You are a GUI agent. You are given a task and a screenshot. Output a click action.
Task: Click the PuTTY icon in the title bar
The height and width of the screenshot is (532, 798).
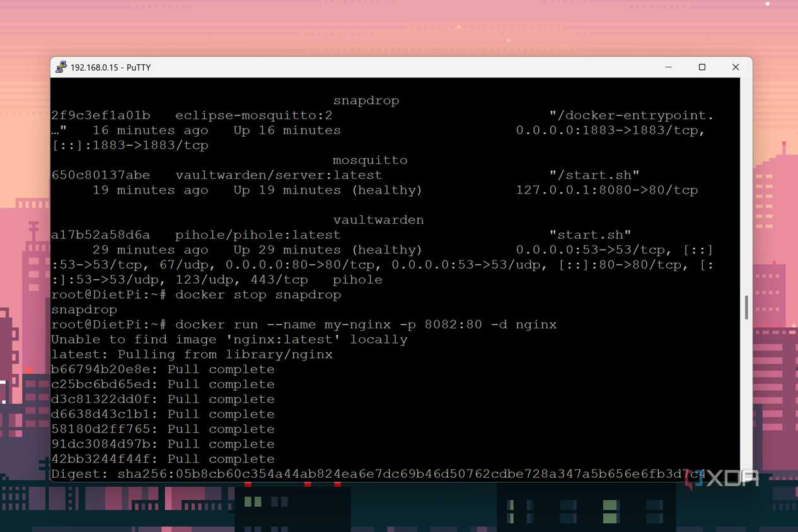(x=61, y=67)
